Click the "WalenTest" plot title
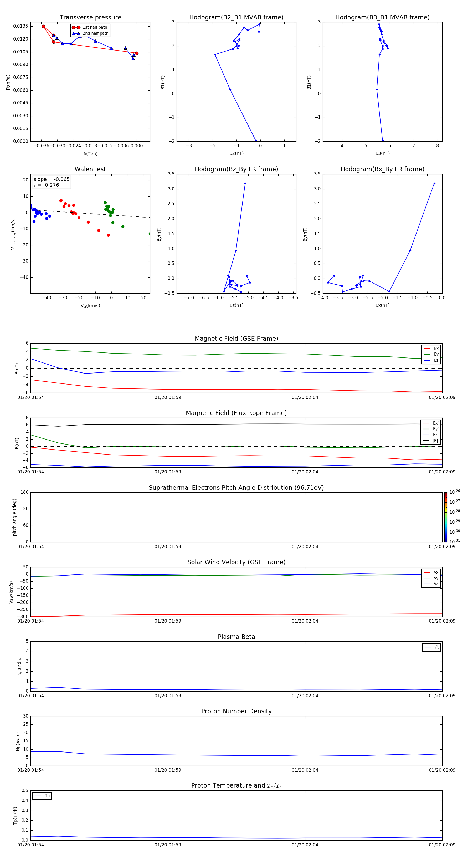 [90, 169]
